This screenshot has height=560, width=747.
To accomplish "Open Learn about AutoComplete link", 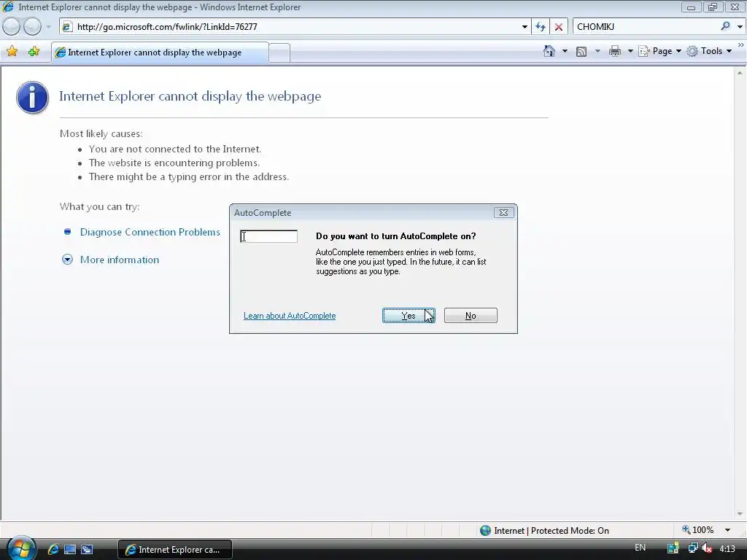I will click(290, 316).
